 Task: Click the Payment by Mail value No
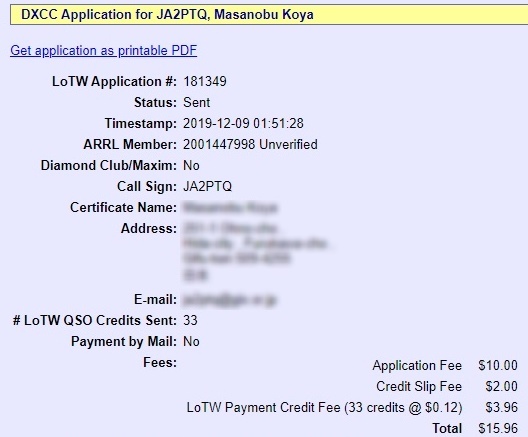[191, 341]
